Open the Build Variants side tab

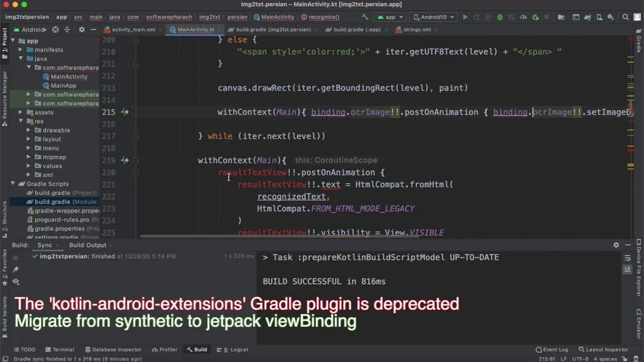click(5, 317)
